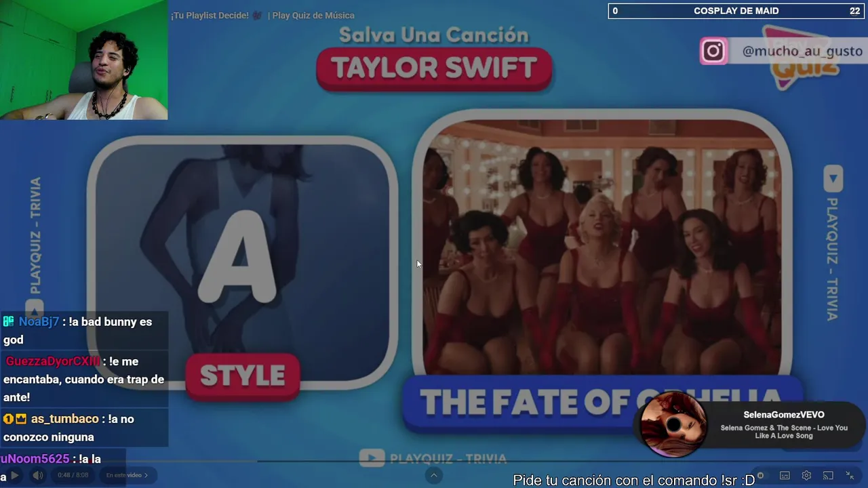Click the play button in the video player
The image size is (868, 488).
click(x=15, y=476)
